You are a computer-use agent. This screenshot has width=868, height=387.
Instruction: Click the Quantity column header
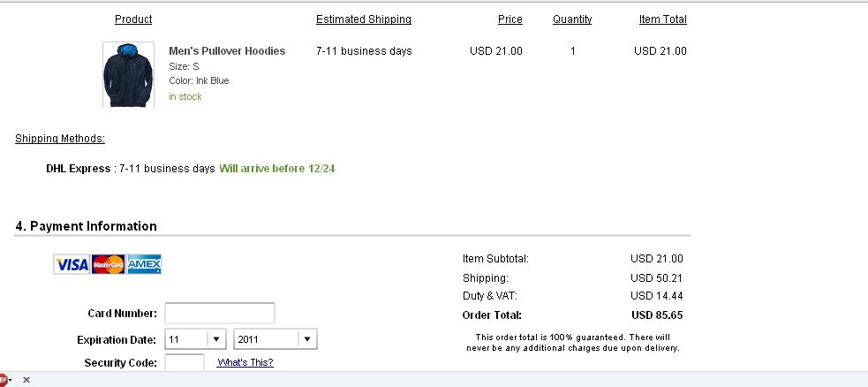(x=572, y=19)
